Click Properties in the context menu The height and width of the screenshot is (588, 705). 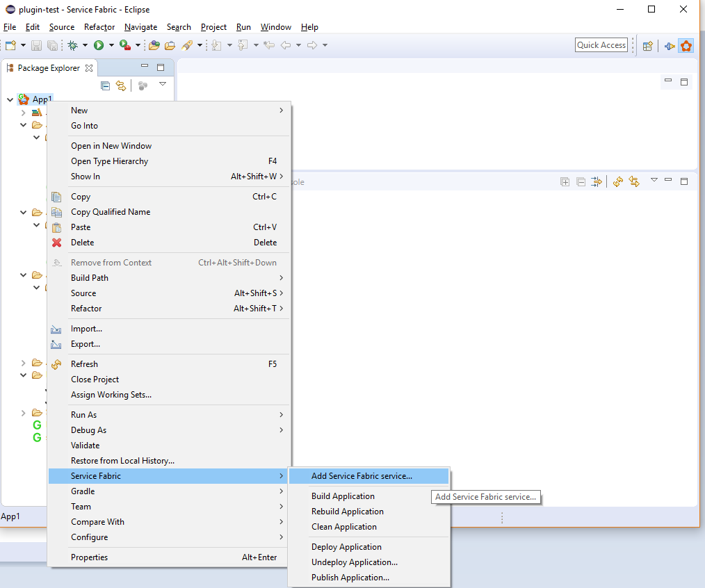(x=89, y=557)
